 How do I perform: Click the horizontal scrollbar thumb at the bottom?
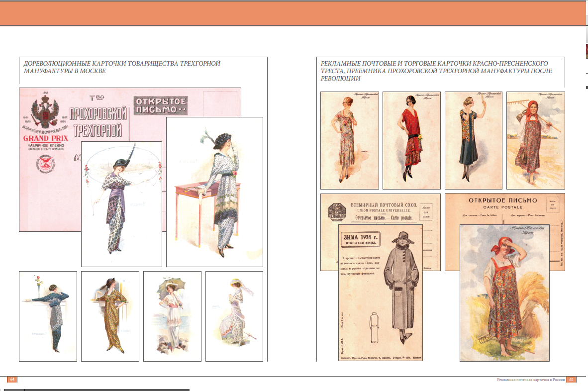pyautogui.click(x=107, y=390)
